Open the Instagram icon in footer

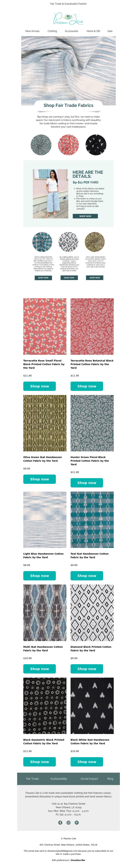coord(68,822)
